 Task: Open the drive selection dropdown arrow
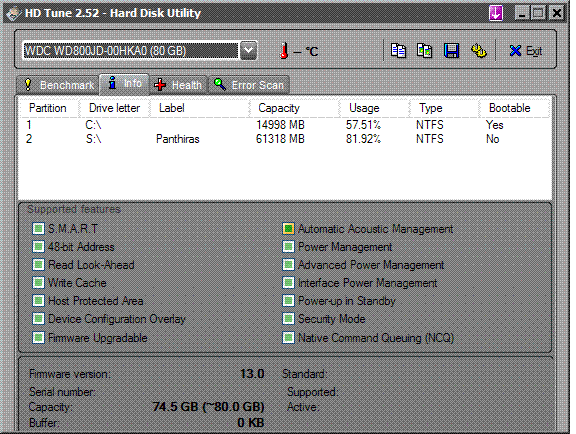(x=249, y=50)
